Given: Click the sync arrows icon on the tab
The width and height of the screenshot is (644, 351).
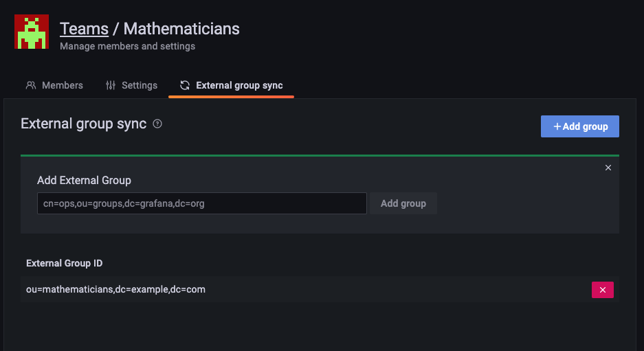Looking at the screenshot, I should click(x=185, y=85).
